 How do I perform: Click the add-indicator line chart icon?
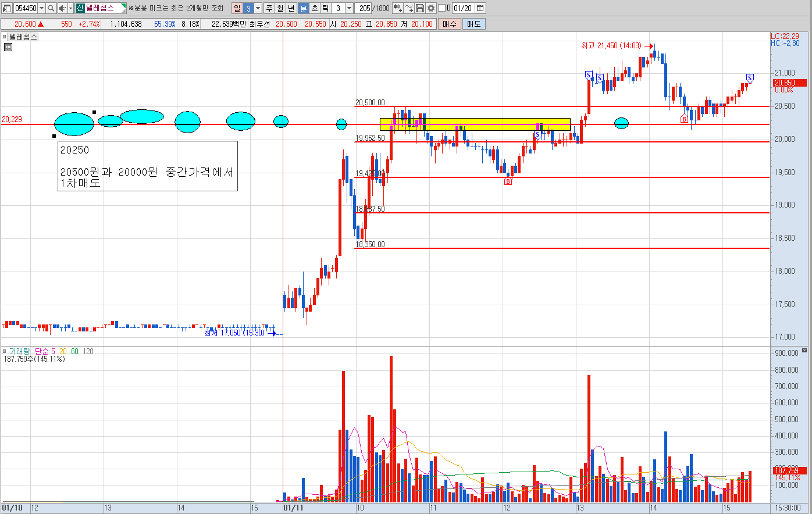click(x=409, y=8)
